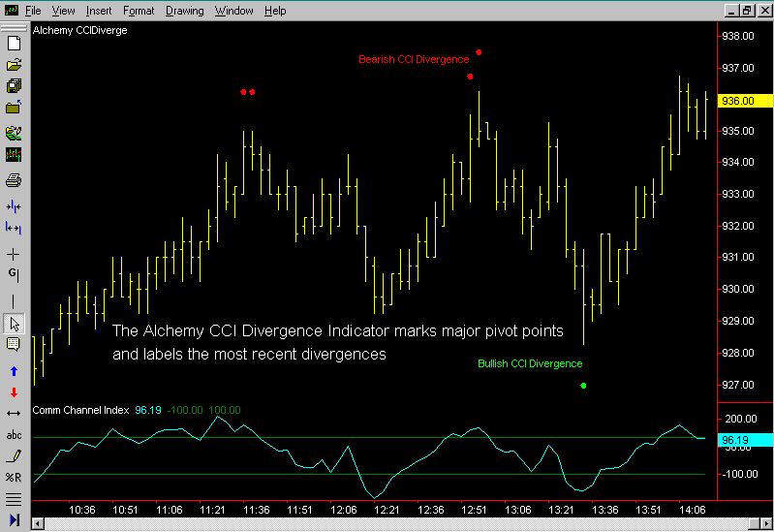Close the chart child window

coord(764,11)
